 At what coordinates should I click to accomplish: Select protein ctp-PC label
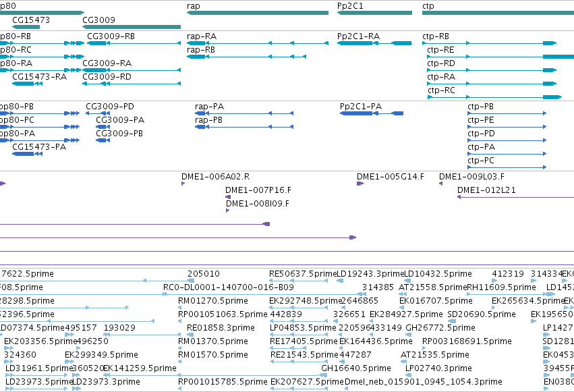click(x=481, y=161)
